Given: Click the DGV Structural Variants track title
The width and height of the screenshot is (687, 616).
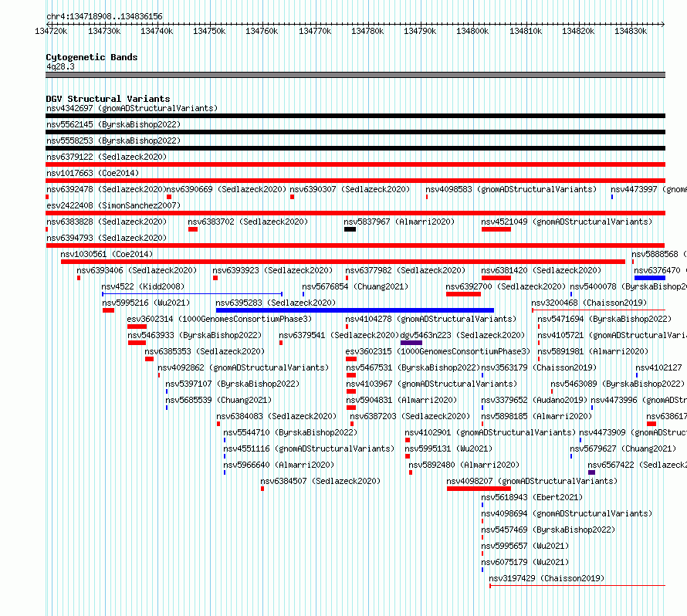Looking at the screenshot, I should 108,99.
